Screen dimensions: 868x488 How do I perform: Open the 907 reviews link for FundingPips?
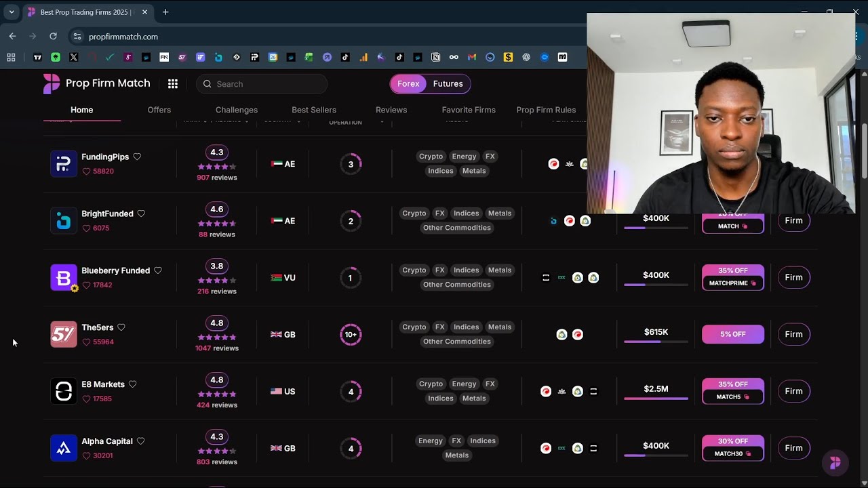[x=217, y=178]
